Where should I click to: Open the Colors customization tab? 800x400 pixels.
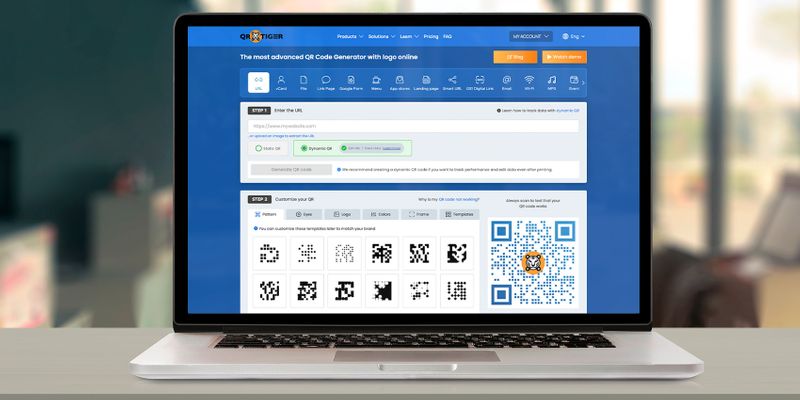click(x=381, y=215)
